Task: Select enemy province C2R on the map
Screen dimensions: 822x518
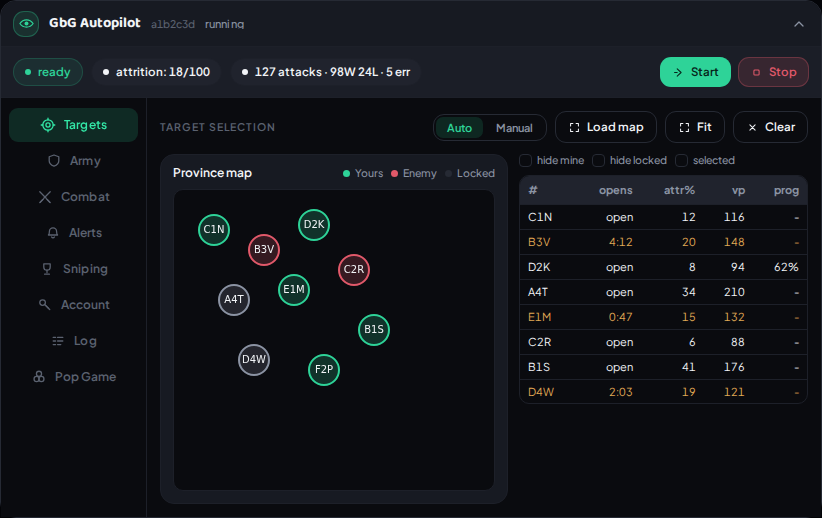Action: point(354,269)
